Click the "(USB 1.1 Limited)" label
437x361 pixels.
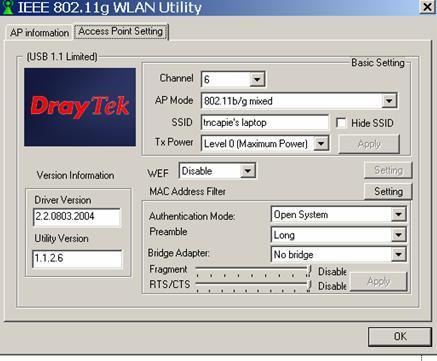[62, 57]
